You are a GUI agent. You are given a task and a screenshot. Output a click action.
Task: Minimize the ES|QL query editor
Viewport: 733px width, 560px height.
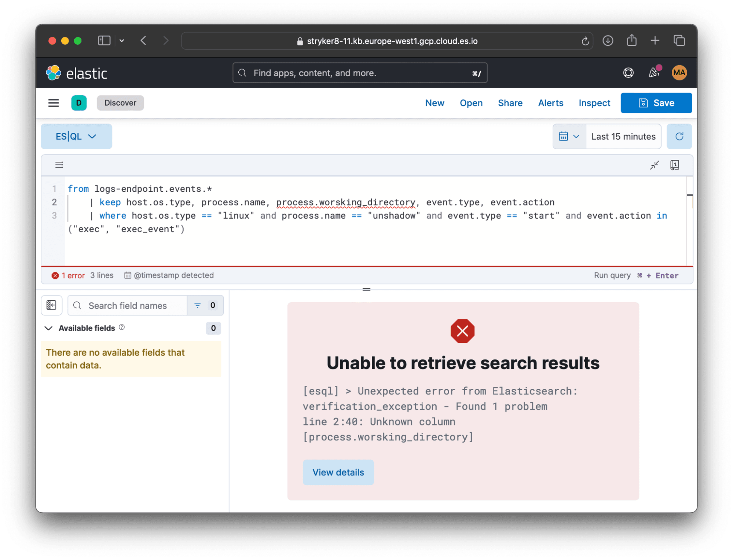654,165
